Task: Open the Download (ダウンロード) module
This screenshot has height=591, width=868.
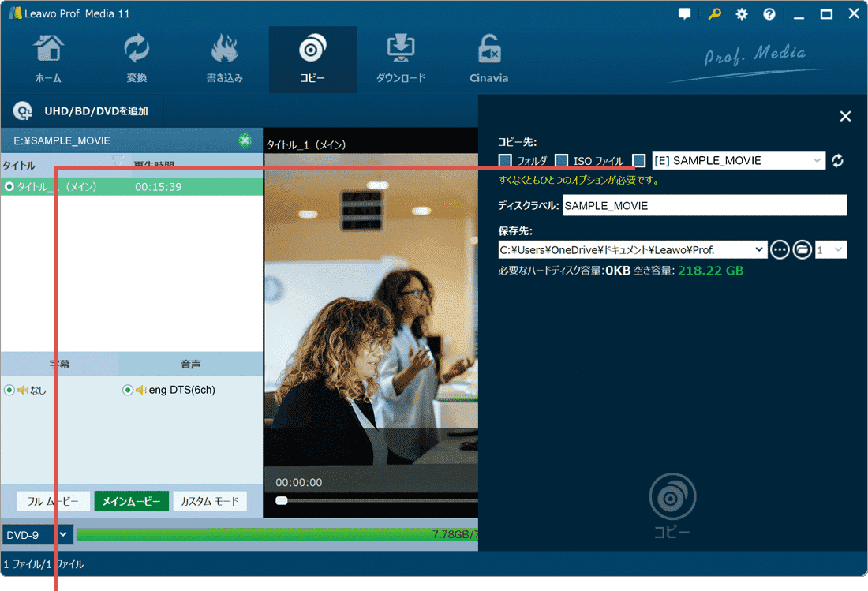Action: 401,59
